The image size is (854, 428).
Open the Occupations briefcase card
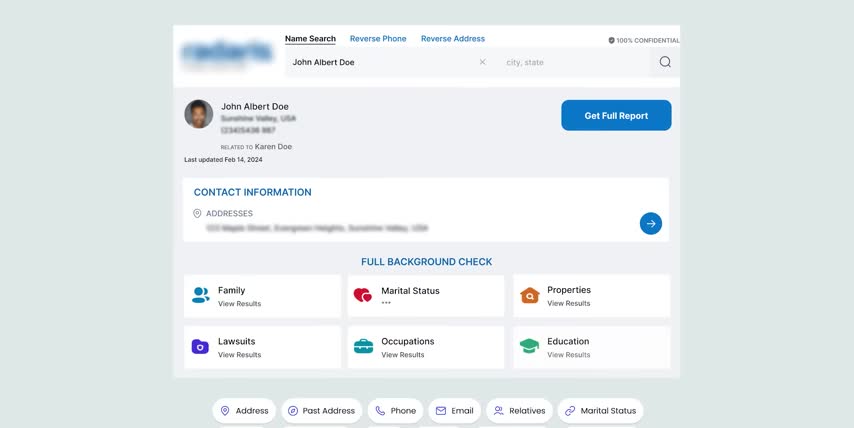click(x=426, y=347)
